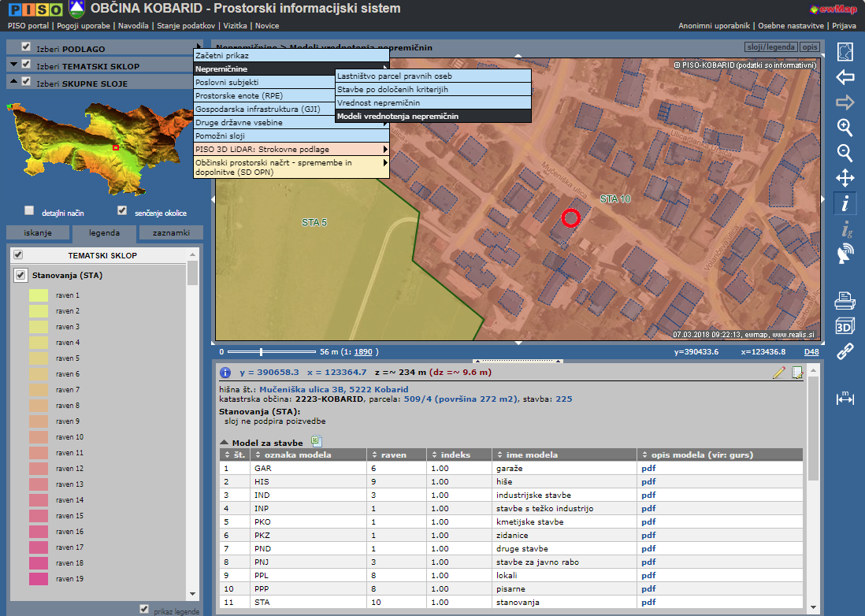Toggle the Stanovanja (STA) layer checkbox

pos(20,276)
